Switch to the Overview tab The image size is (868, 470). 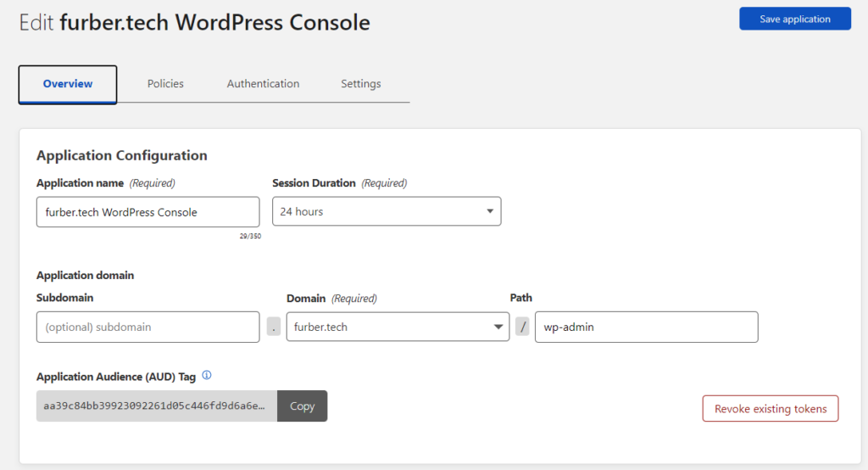click(68, 84)
